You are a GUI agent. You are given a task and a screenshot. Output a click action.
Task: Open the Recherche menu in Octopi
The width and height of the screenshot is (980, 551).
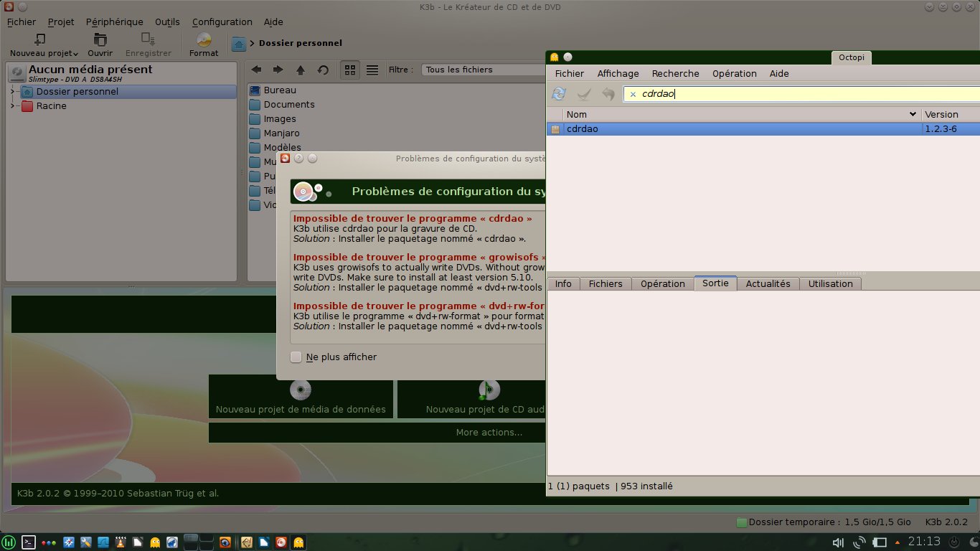676,73
